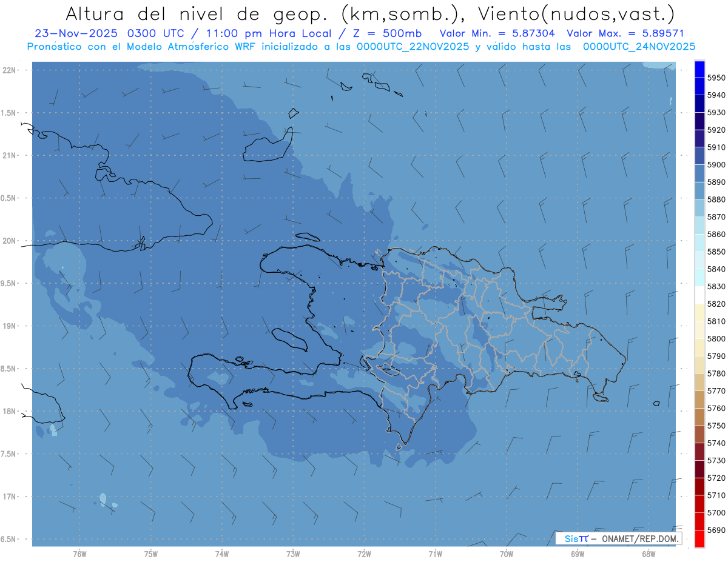Click the '0.5N' latitude axis label
The height and width of the screenshot is (562, 728).
[x=9, y=198]
